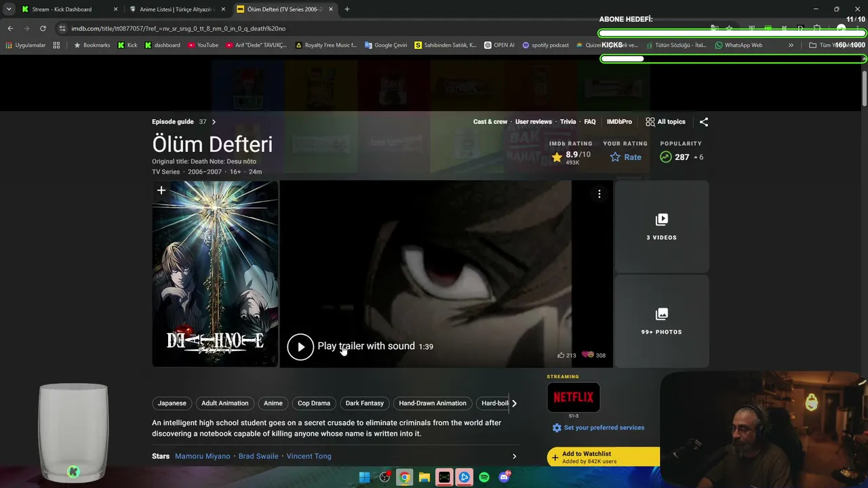The width and height of the screenshot is (868, 488).
Task: Select the Adult Animation chip
Action: point(225,403)
